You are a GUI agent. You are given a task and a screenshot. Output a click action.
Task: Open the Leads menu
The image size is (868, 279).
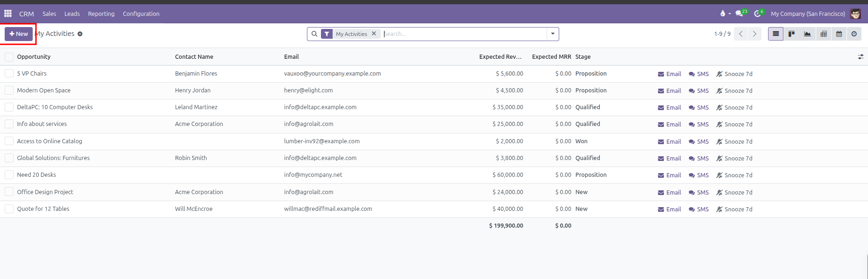click(x=72, y=14)
